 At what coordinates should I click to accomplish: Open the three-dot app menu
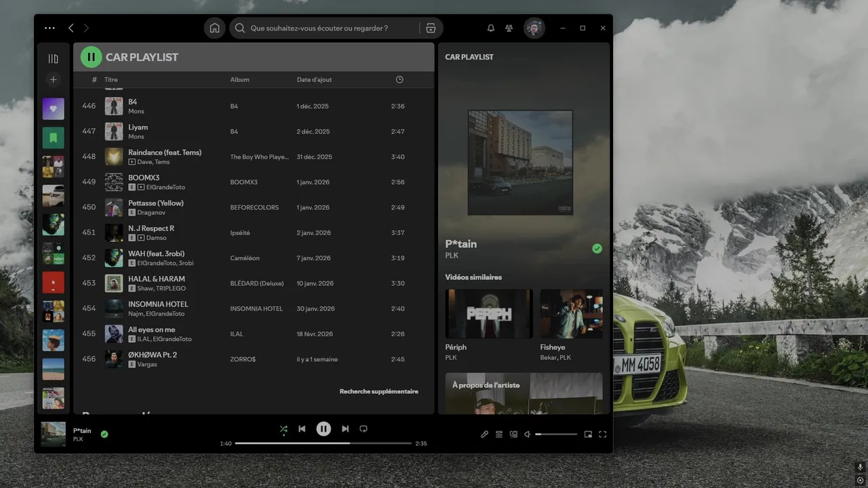pos(50,28)
